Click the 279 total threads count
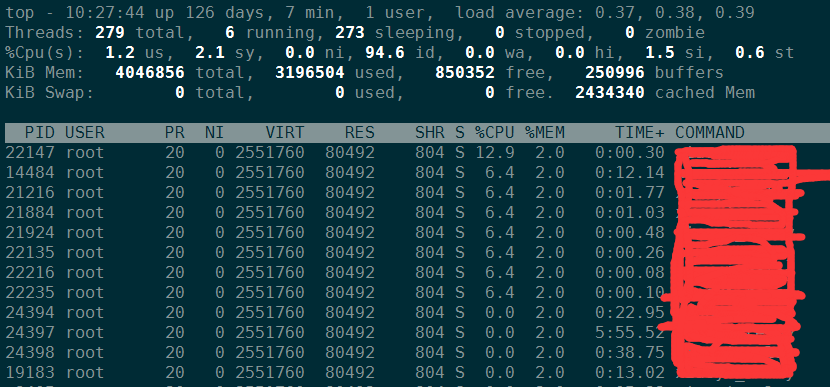830x387 pixels. [110, 33]
